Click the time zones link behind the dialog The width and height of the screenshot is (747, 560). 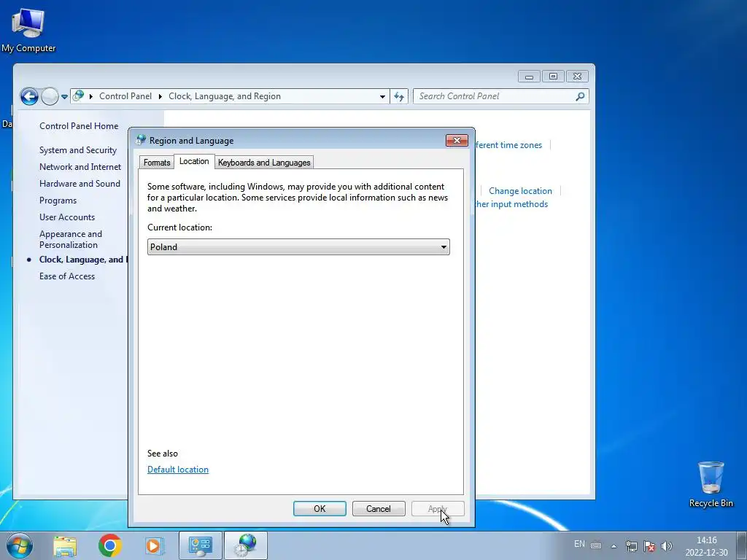coord(508,145)
